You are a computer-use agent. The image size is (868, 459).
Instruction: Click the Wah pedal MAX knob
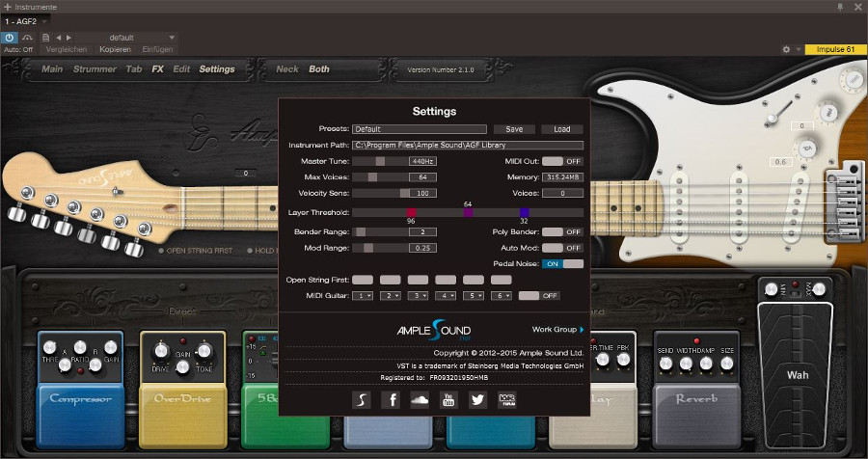point(819,289)
